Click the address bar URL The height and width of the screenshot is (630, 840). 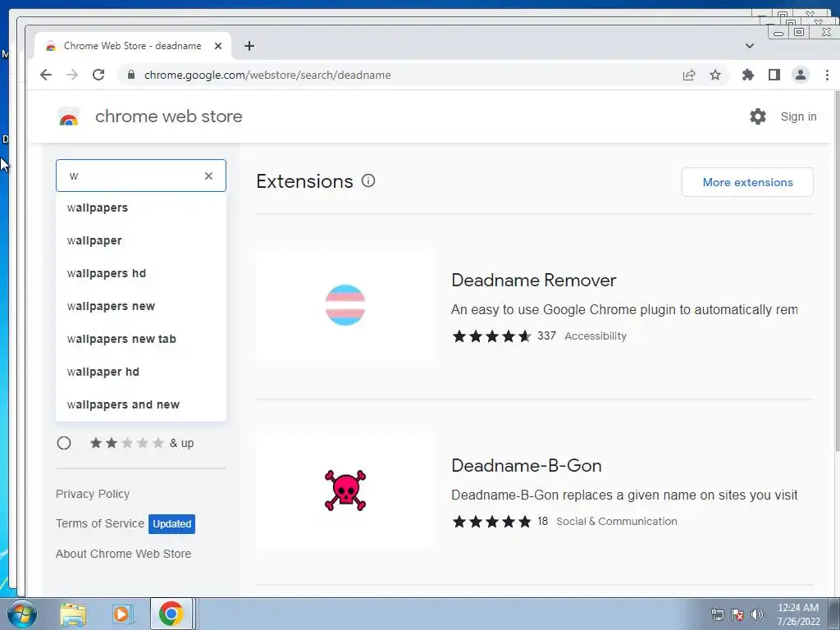267,75
